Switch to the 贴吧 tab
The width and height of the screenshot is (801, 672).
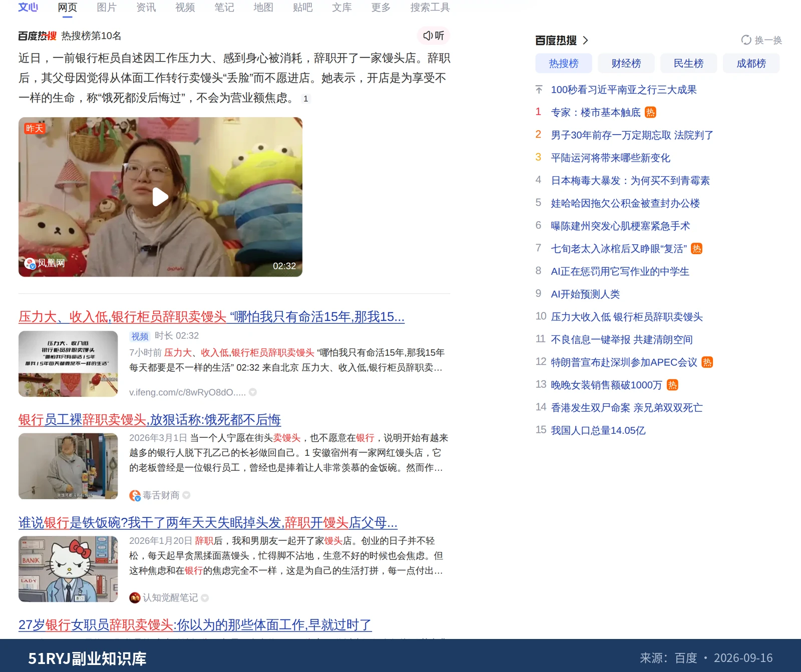302,8
